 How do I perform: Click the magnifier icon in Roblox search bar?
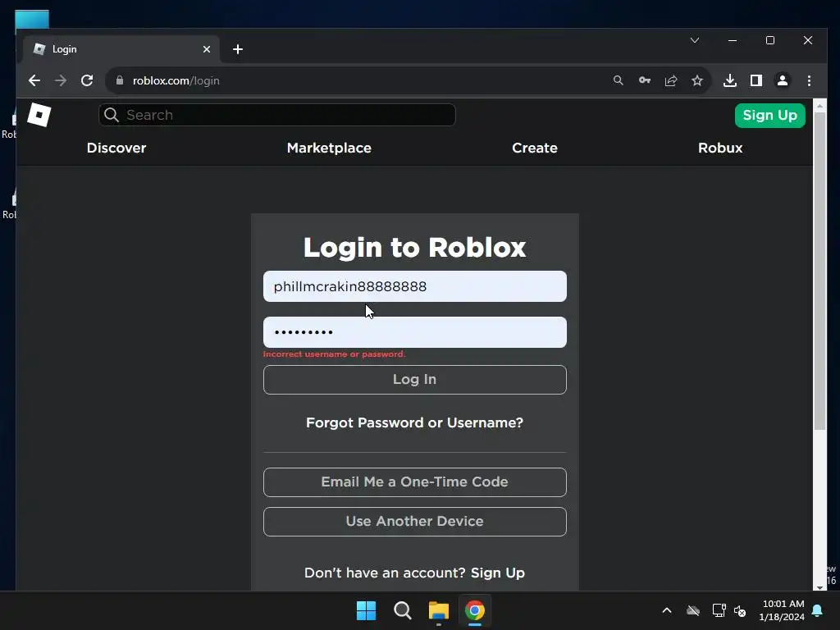(112, 115)
